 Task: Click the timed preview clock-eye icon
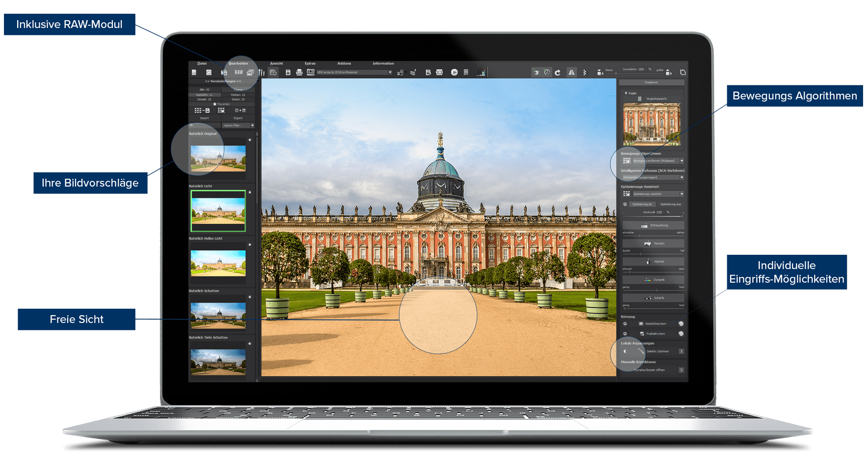tap(547, 72)
